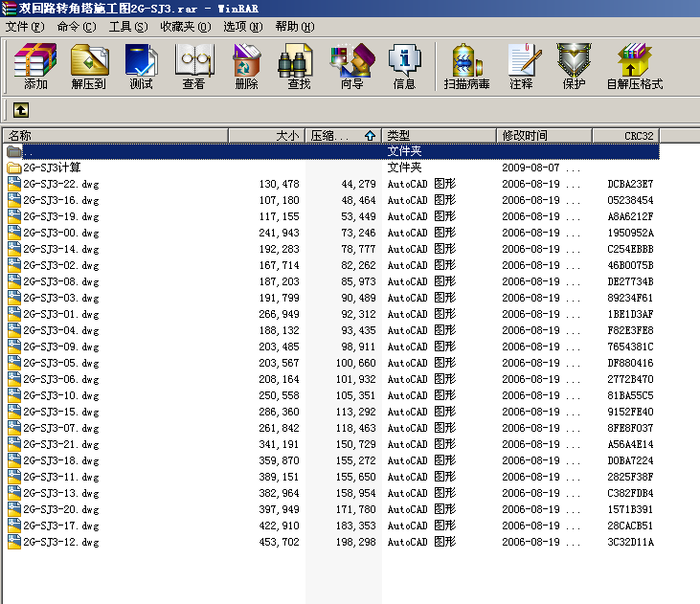700x604 pixels.
Task: Select file 2G-SJ3-04.dwg
Action: pyautogui.click(x=332, y=330)
